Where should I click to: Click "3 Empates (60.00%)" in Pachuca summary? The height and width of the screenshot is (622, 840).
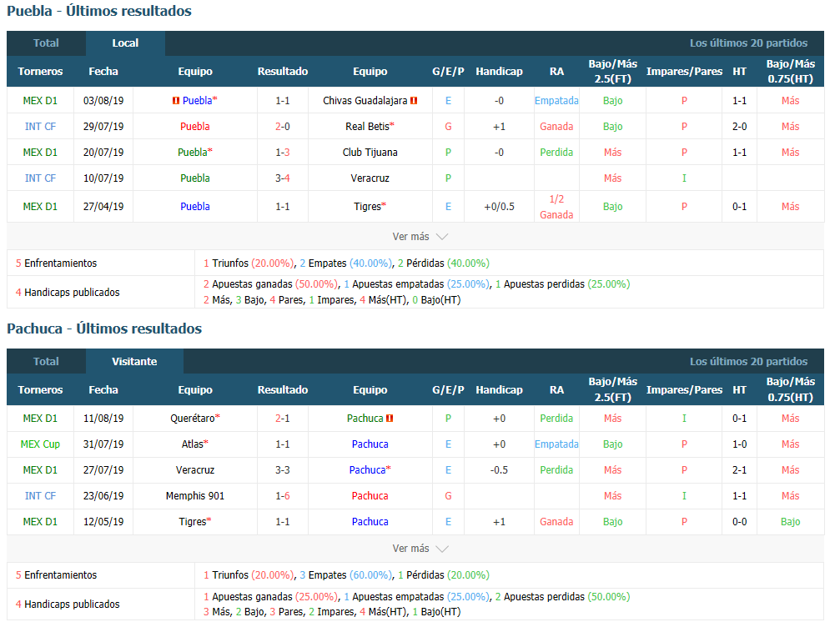[346, 575]
